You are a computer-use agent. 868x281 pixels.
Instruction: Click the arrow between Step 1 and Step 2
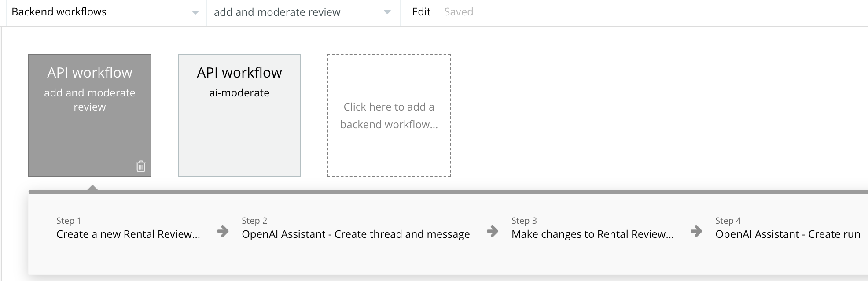point(223,231)
